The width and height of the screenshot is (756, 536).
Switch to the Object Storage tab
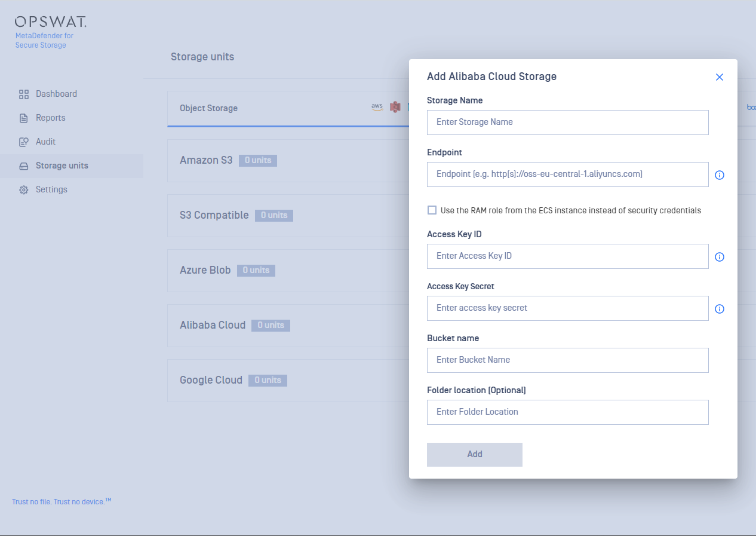[208, 108]
